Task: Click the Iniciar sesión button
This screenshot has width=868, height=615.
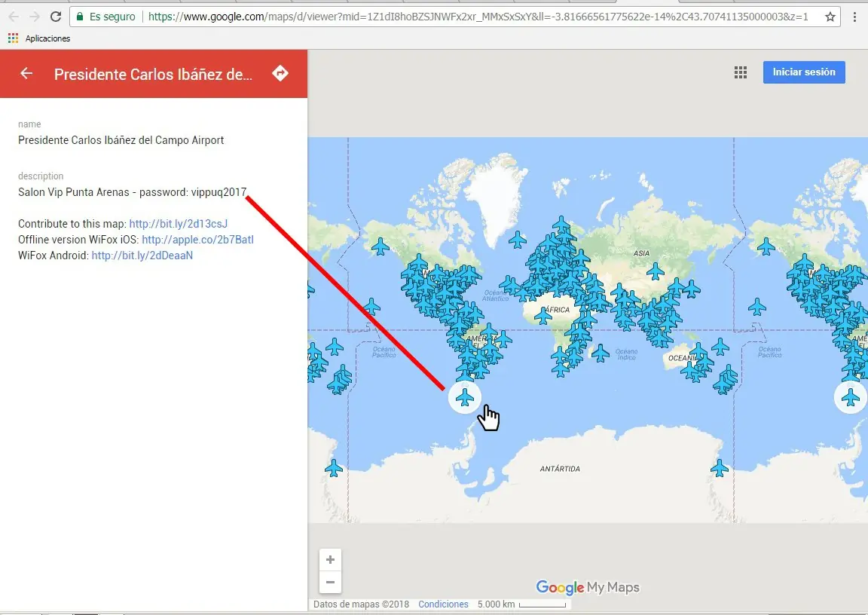Action: (804, 72)
